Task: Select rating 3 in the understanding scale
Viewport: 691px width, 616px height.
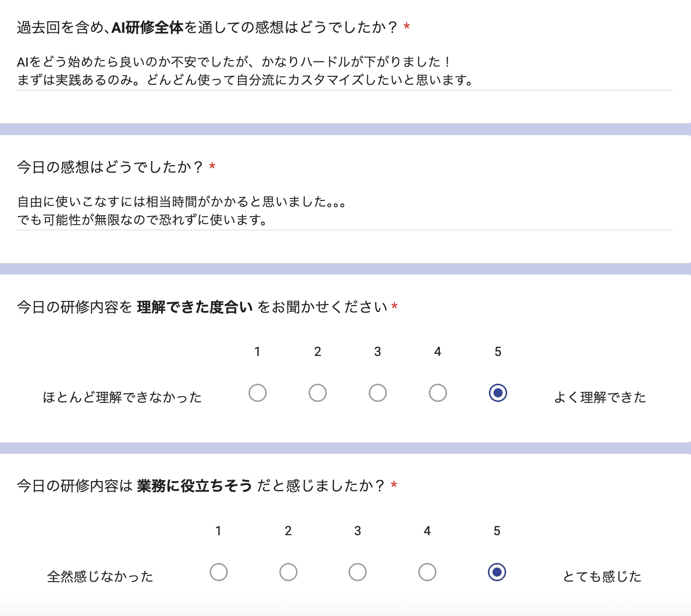Action: [377, 392]
